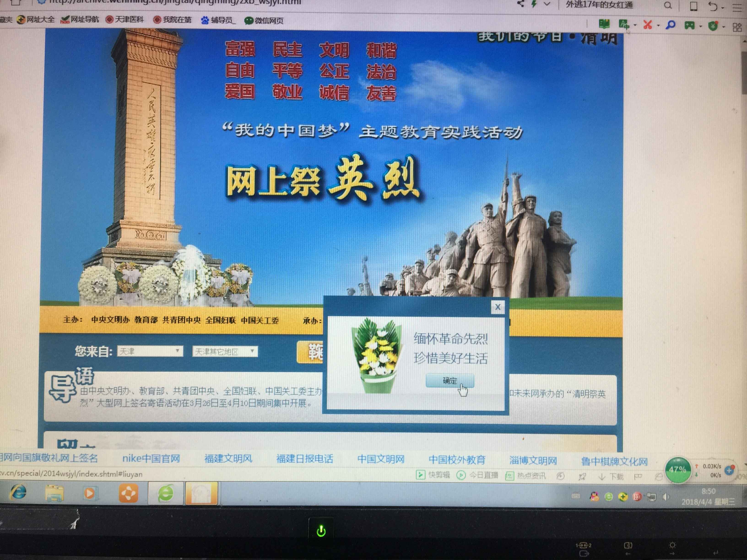Click the green 360 browser tray icon

[609, 497]
